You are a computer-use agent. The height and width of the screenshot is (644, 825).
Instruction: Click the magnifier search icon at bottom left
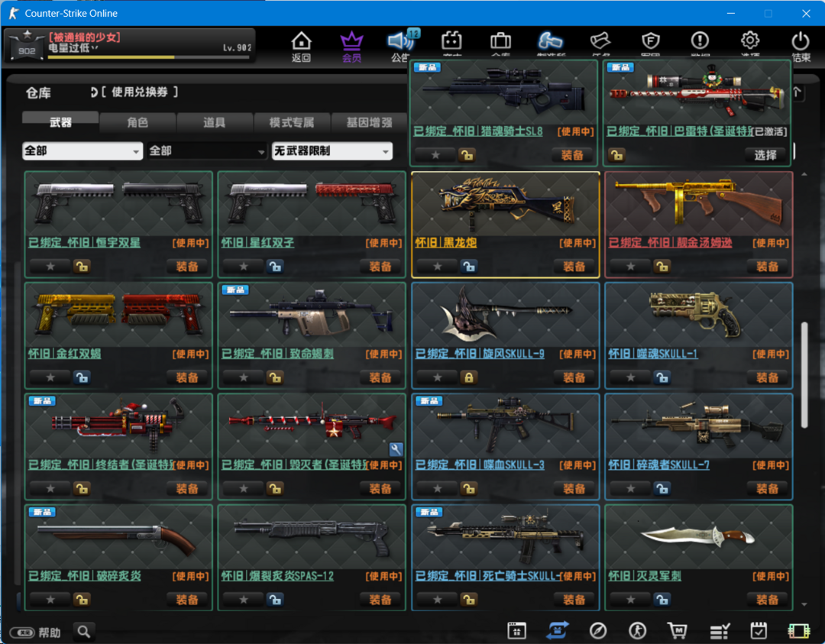coord(84,631)
